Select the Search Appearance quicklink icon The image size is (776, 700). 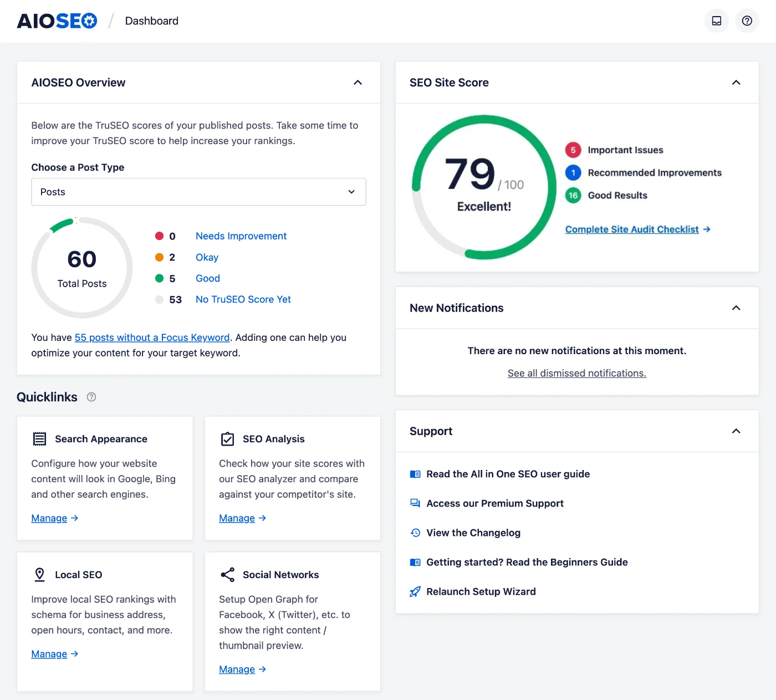coord(39,438)
